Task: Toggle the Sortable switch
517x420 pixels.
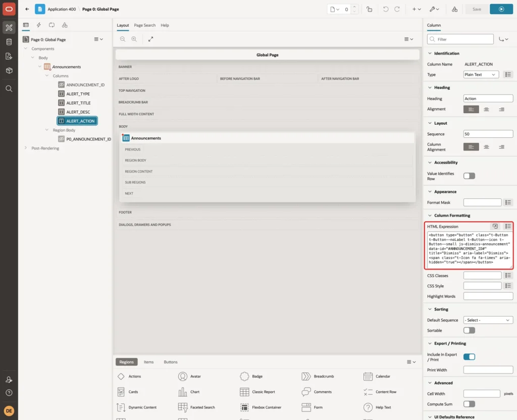Action: [x=469, y=330]
